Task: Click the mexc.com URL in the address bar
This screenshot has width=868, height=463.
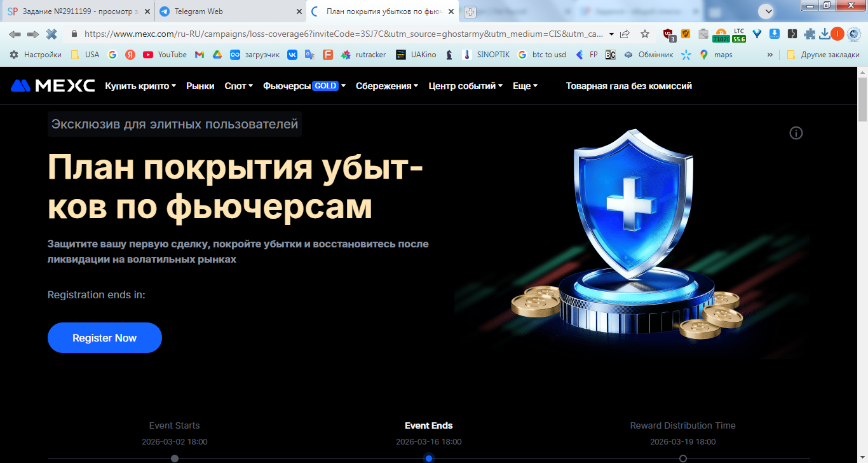Action: [x=343, y=34]
